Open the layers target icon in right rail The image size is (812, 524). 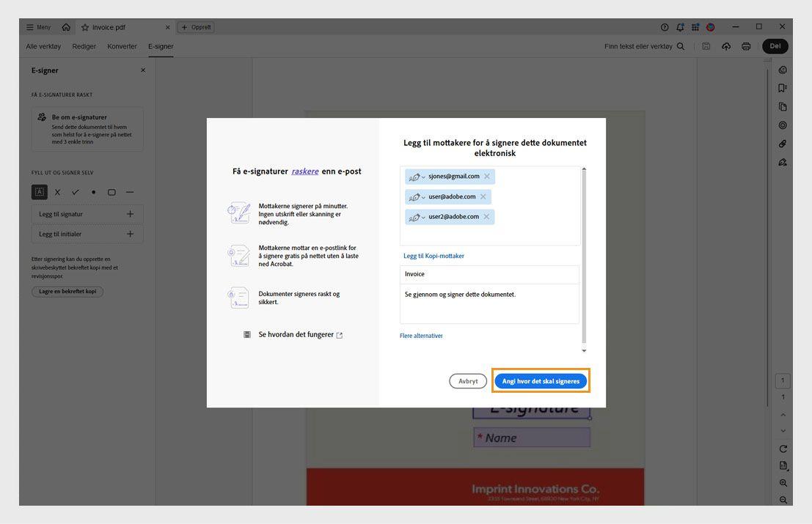click(x=783, y=125)
